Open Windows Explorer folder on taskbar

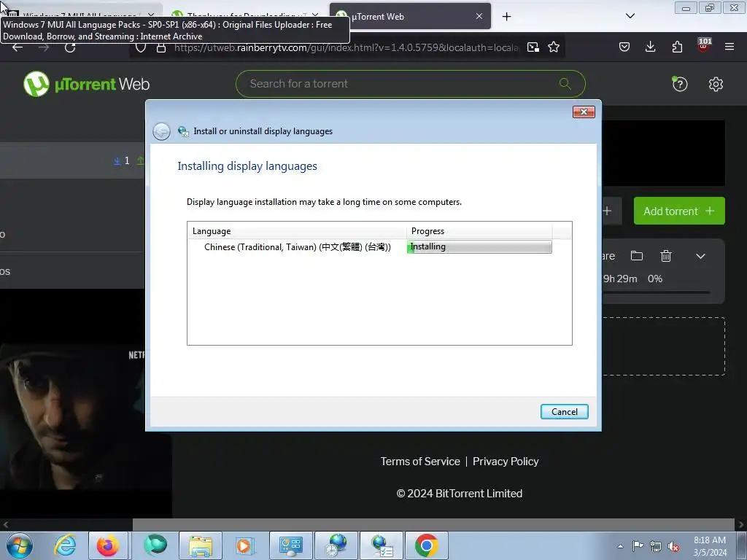(201, 545)
